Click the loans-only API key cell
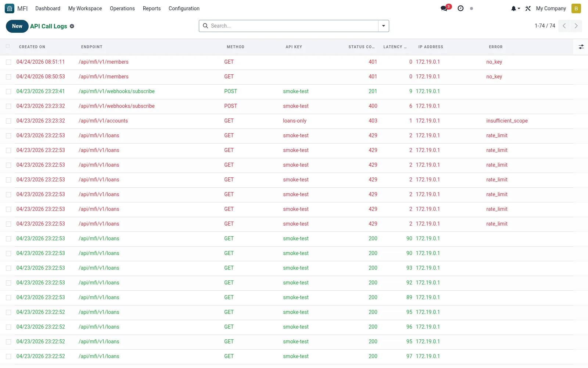The image size is (588, 368). tap(295, 121)
